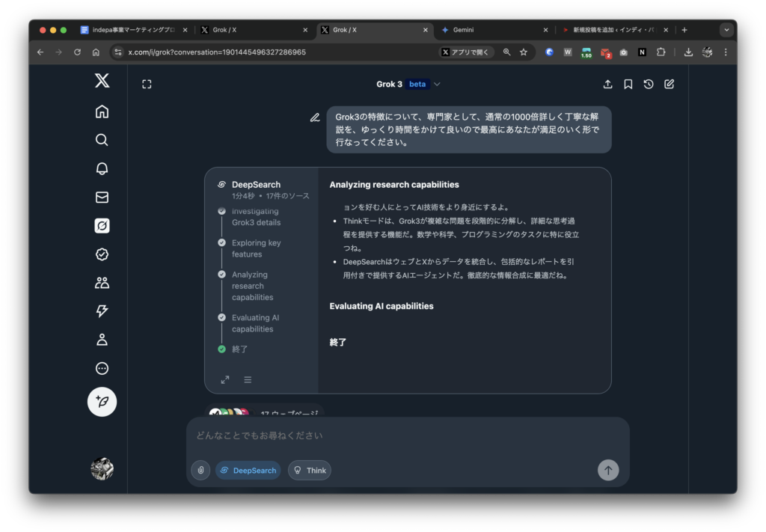Screen dimensions: 766x532
Task: Expand the DeepSearch panel to fullscreen
Action: tap(225, 379)
